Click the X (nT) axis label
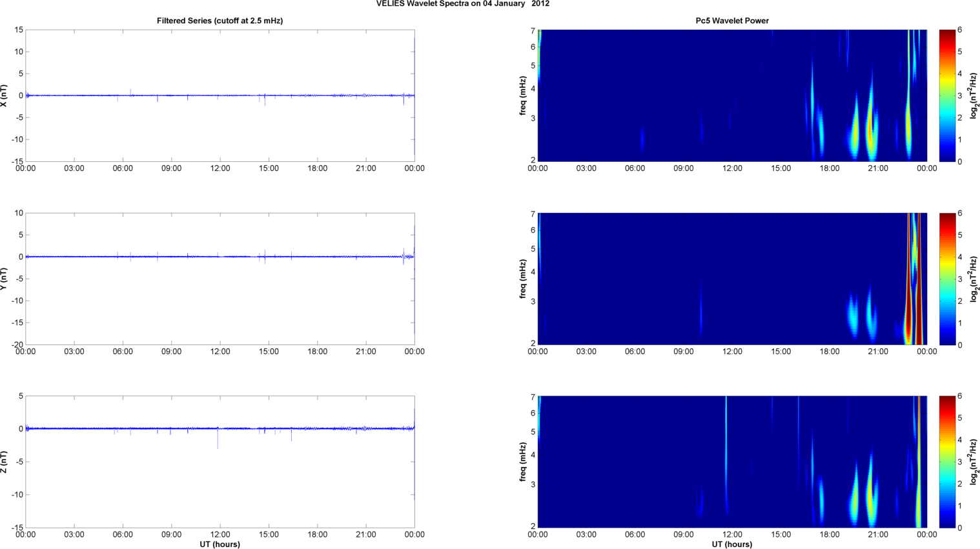Image resolution: width=980 pixels, height=549 pixels. coord(4,95)
